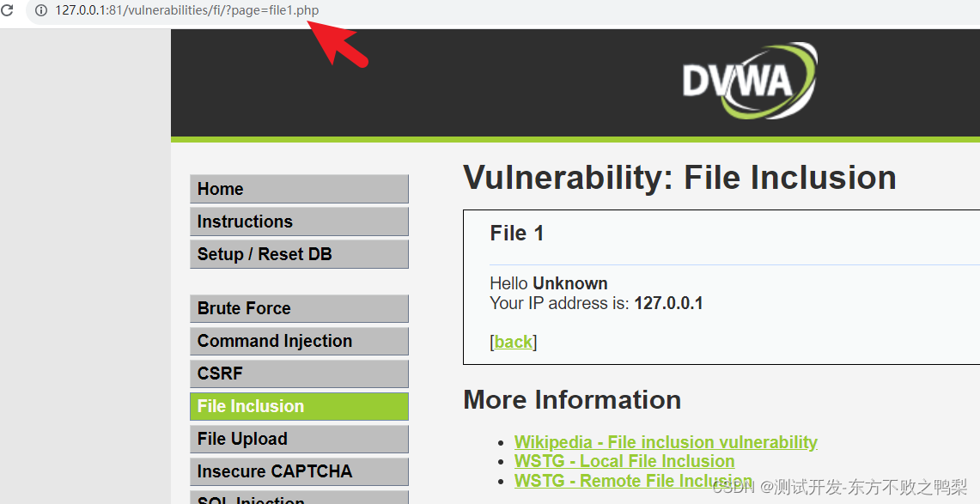Open Wikipedia file inclusion vulnerability link
Image resolution: width=980 pixels, height=504 pixels.
666,441
